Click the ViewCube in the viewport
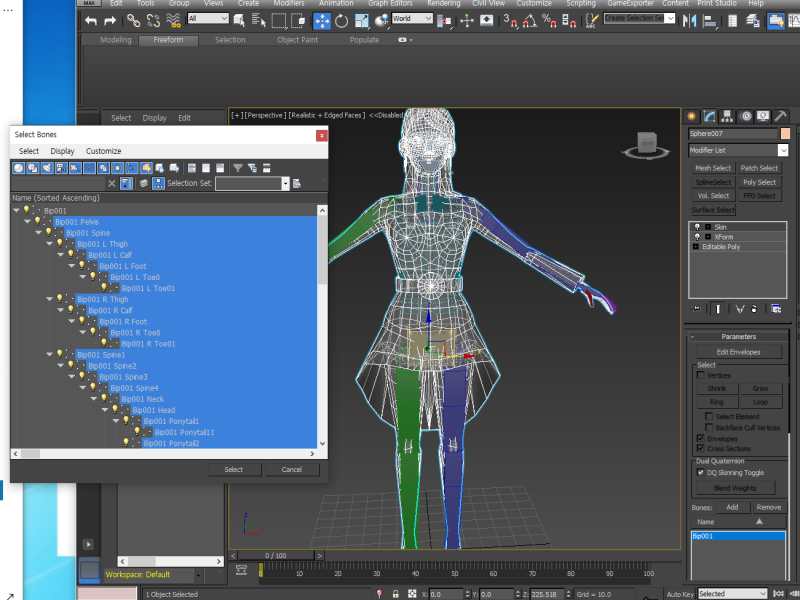Screen dimensions: 800x600 click(x=645, y=144)
